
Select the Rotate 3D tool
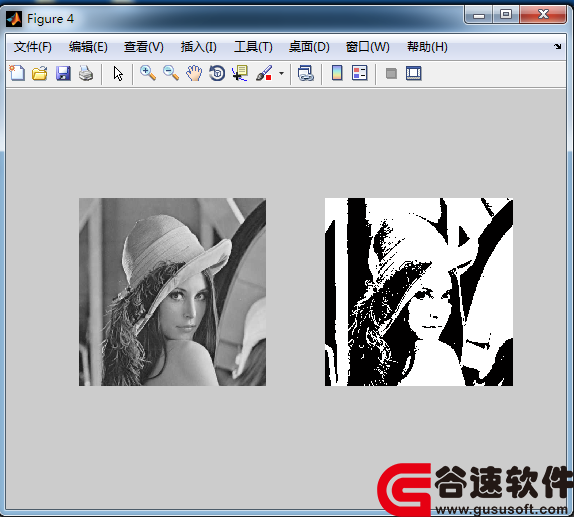(x=217, y=73)
